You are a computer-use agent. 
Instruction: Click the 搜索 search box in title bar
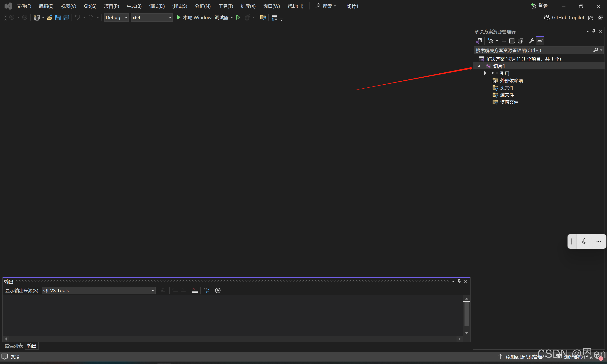[326, 6]
